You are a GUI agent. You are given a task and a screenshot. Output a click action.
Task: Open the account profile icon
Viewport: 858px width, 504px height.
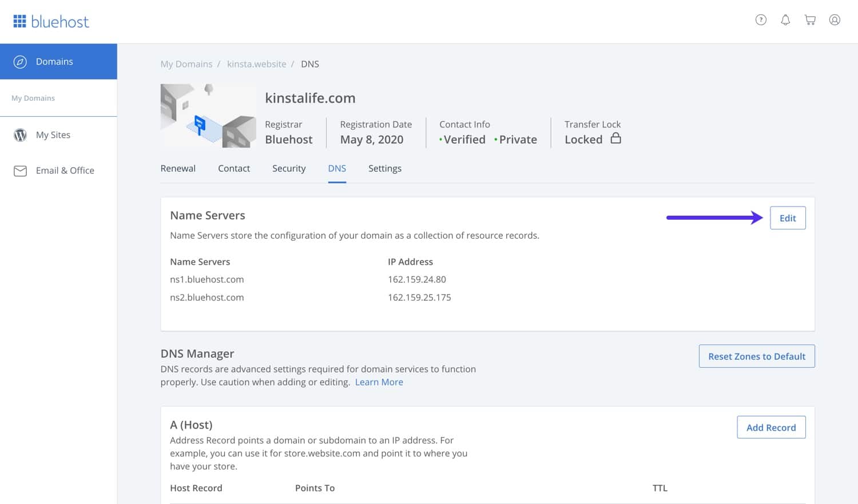click(x=835, y=19)
